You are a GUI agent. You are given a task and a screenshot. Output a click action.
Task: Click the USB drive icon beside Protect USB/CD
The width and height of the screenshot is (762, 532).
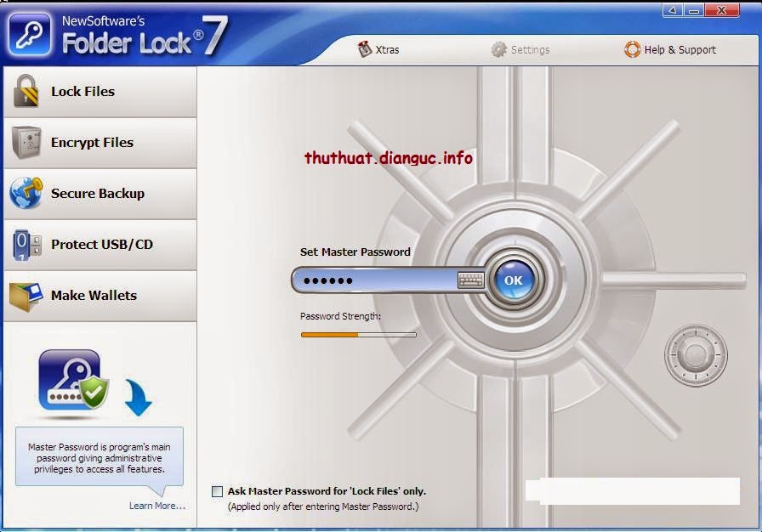coord(26,244)
